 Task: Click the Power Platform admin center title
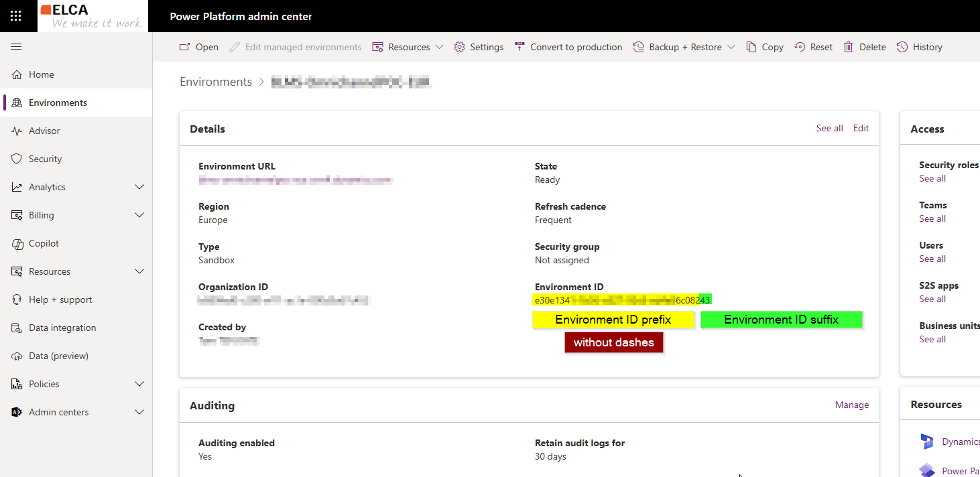[241, 16]
